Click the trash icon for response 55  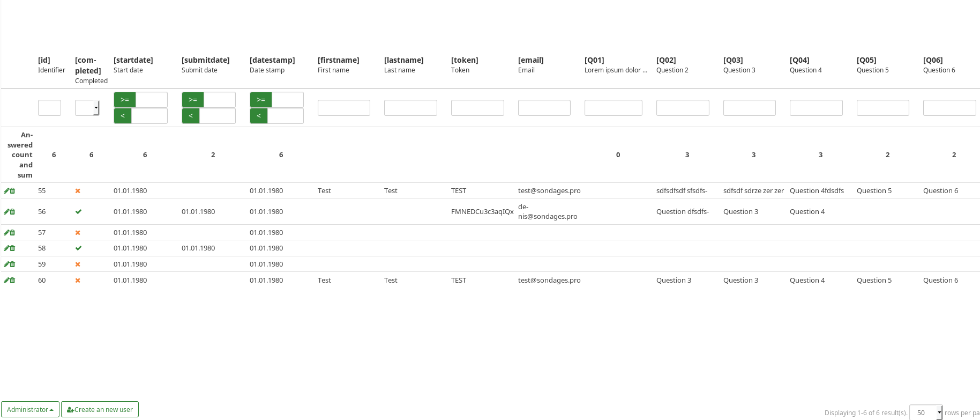pos(12,191)
